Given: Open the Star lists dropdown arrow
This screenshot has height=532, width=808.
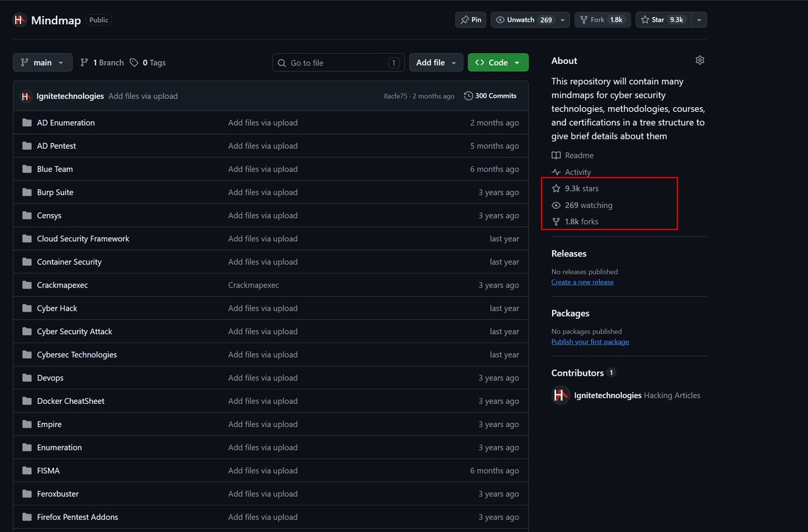Looking at the screenshot, I should pos(700,20).
